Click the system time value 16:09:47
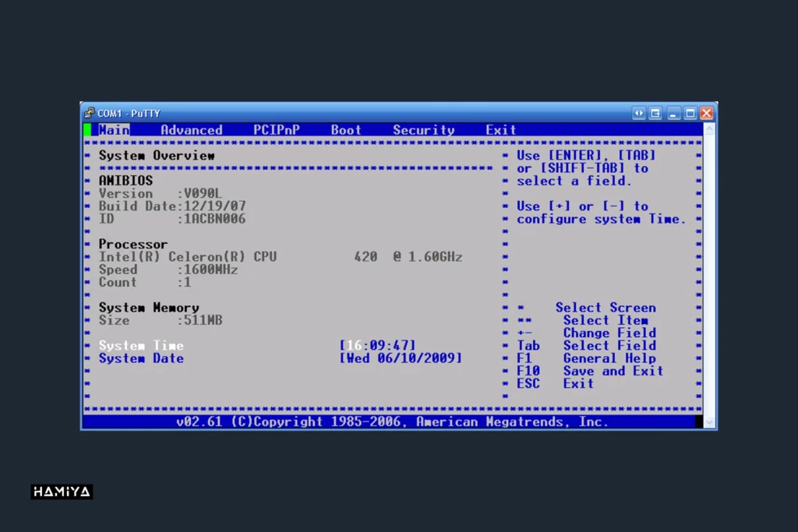 (378, 346)
